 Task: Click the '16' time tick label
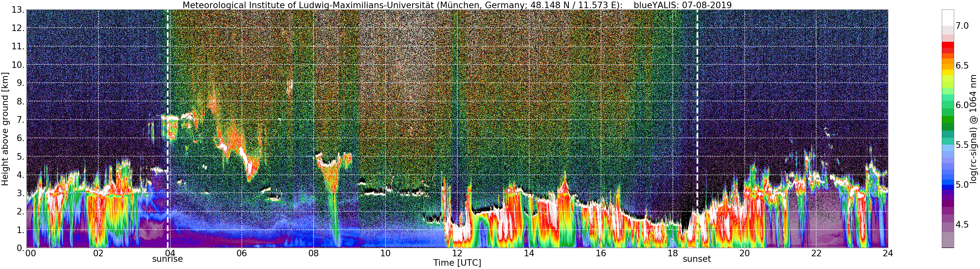pos(601,253)
